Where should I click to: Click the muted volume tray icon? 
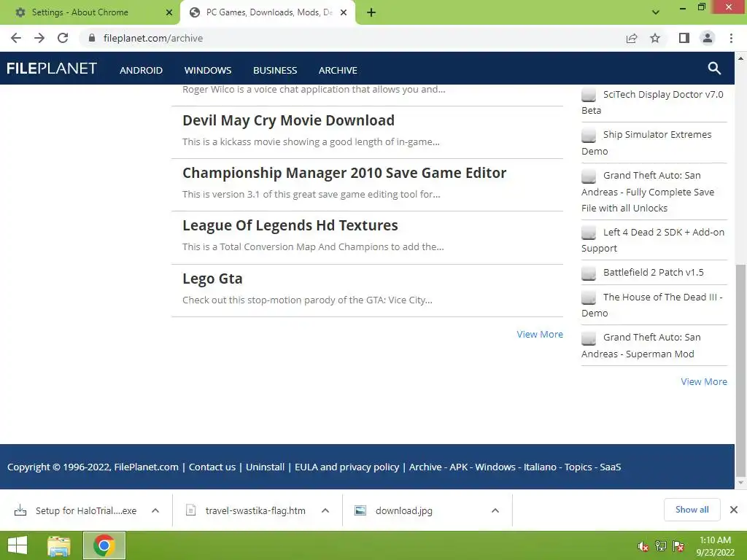[643, 546]
